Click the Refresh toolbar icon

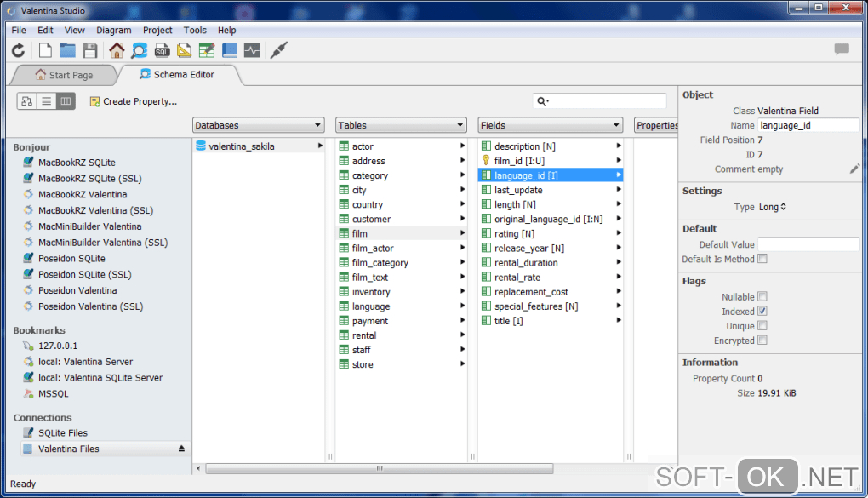[18, 51]
